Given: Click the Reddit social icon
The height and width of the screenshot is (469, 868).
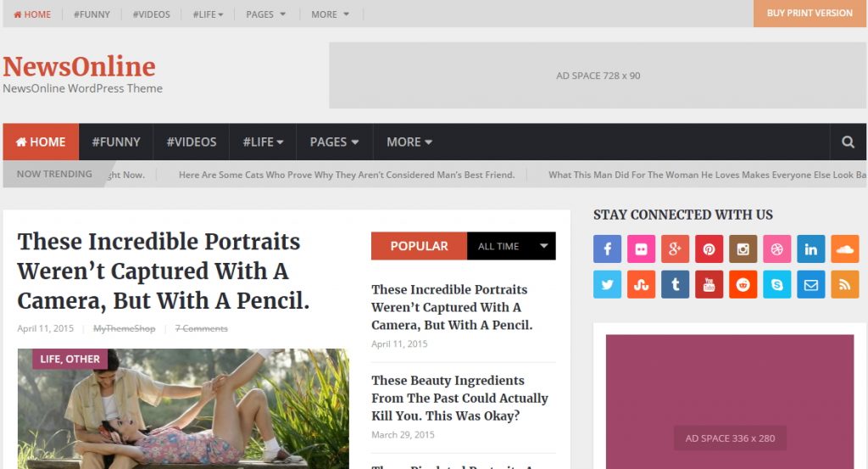Looking at the screenshot, I should [x=743, y=284].
